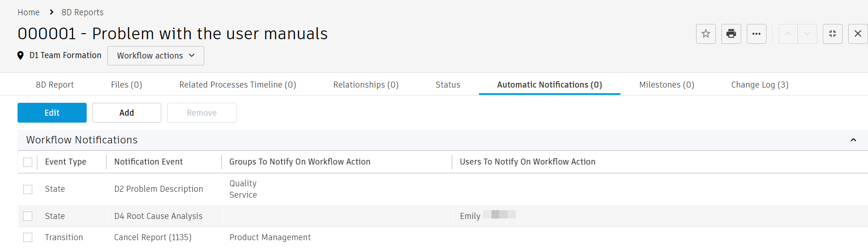The image size is (868, 248).
Task: Click the D1 Team Formation location pin
Action: 20,55
